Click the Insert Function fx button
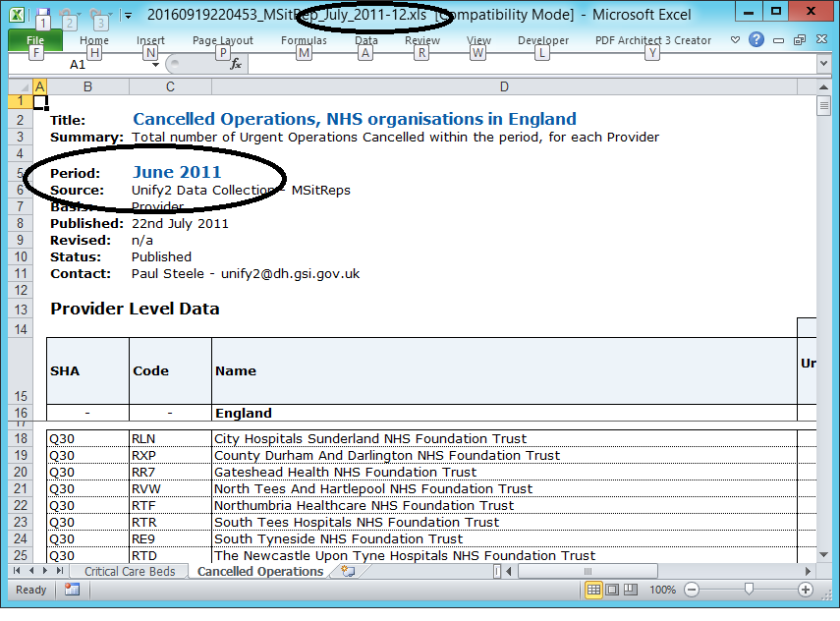 pos(236,65)
